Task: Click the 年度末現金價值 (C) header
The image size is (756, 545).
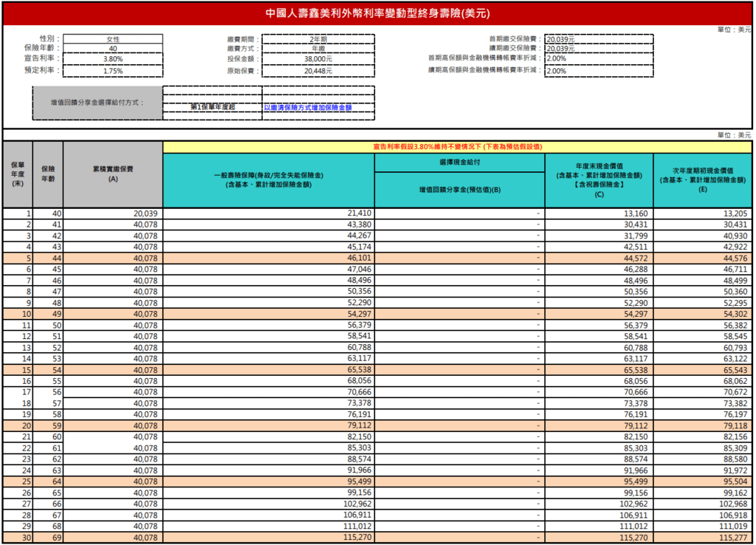Action: coord(599,180)
